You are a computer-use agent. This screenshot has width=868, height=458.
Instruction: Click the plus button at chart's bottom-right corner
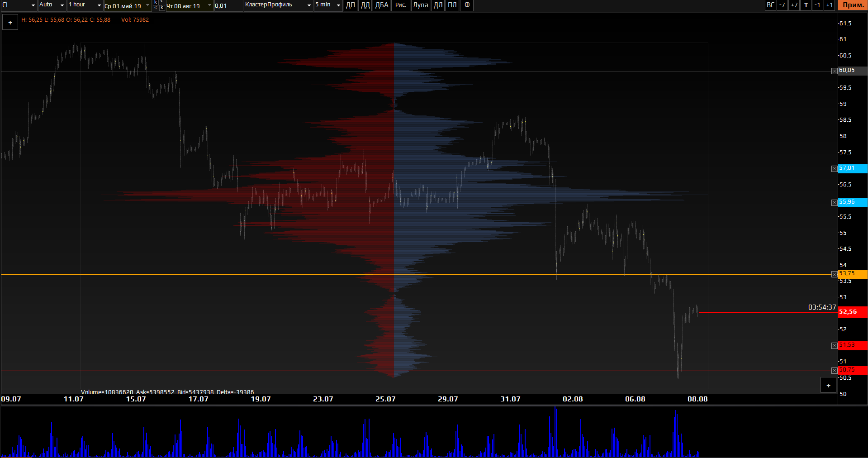828,386
